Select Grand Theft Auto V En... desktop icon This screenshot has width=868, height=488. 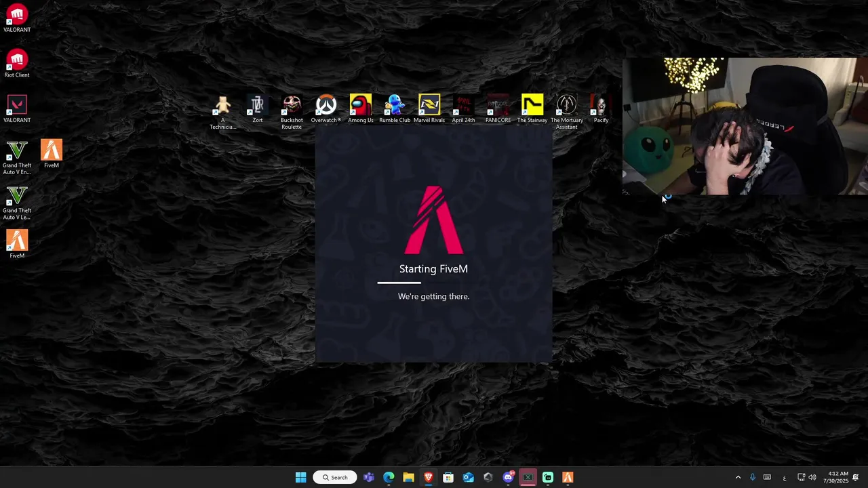click(17, 157)
